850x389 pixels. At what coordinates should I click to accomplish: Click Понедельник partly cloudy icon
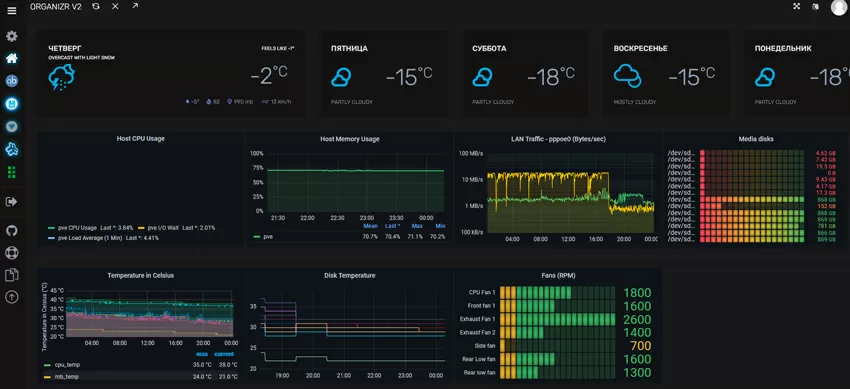(x=765, y=77)
